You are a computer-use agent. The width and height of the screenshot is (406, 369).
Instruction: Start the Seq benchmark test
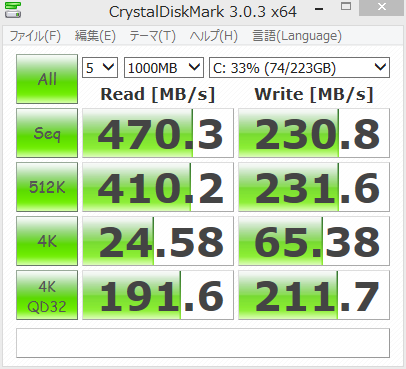pos(47,133)
